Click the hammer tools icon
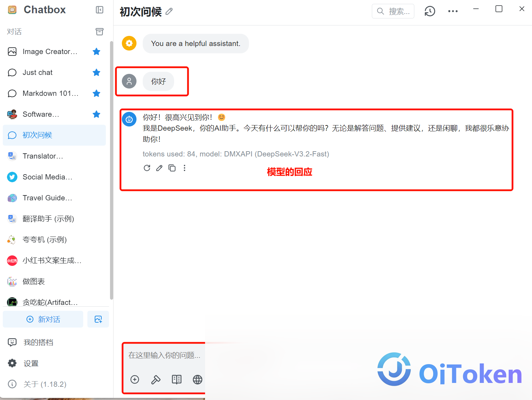The height and width of the screenshot is (400, 532). 156,379
